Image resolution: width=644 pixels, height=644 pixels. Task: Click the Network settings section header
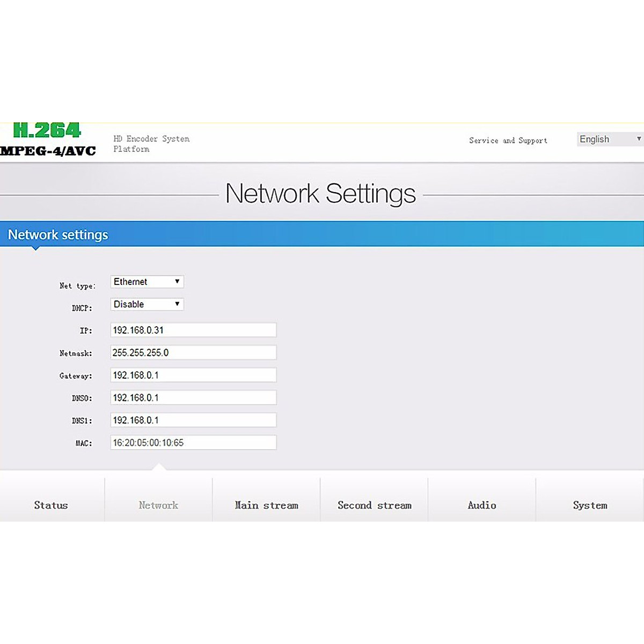(x=58, y=235)
